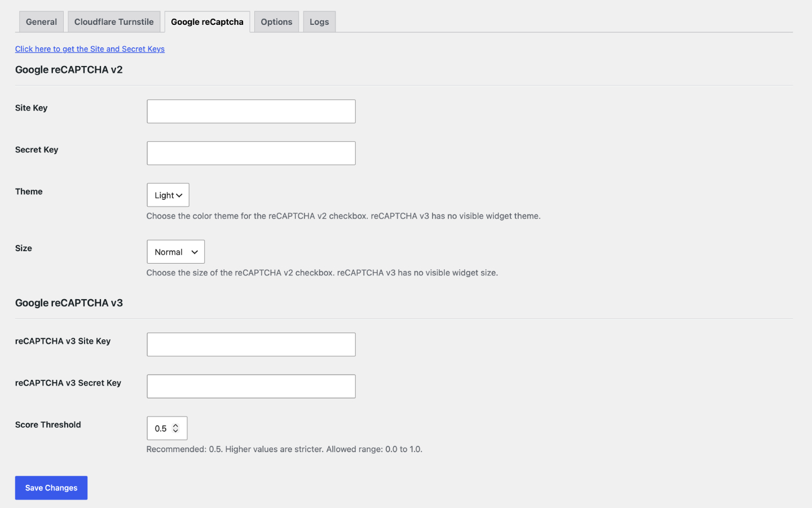
Task: Click the reCAPTCHA v3 Site Key label
Action: point(63,341)
